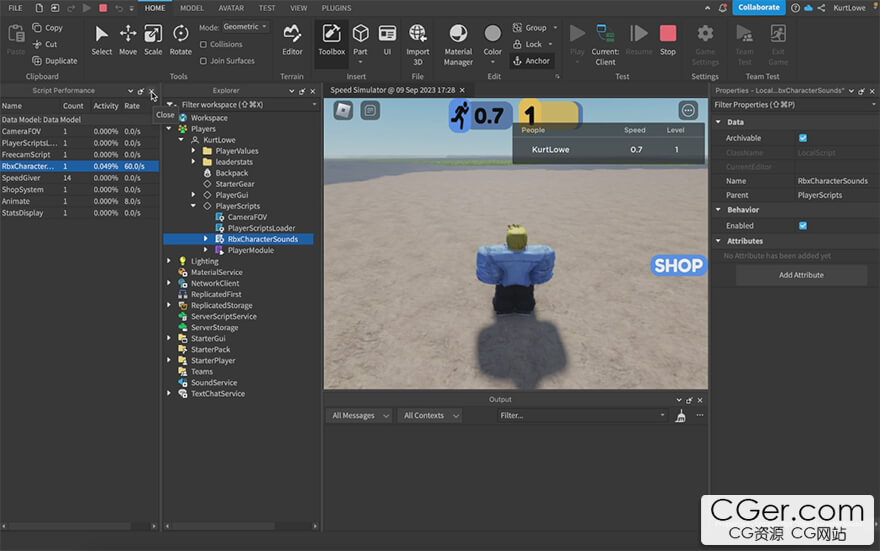Image resolution: width=880 pixels, height=551 pixels.
Task: Expand the PlayerValues folder
Action: (x=194, y=150)
